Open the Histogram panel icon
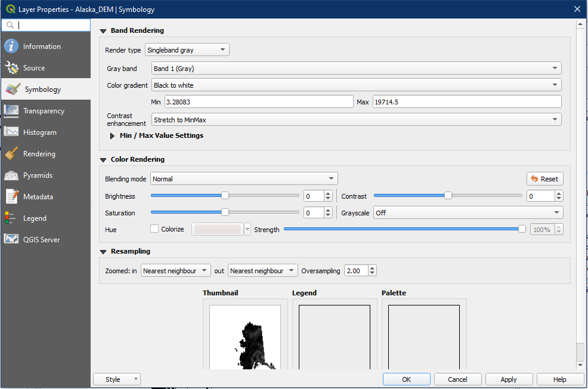 click(x=11, y=132)
